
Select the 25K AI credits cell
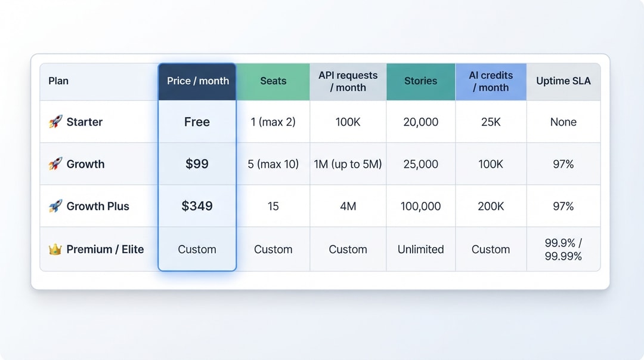click(x=491, y=122)
